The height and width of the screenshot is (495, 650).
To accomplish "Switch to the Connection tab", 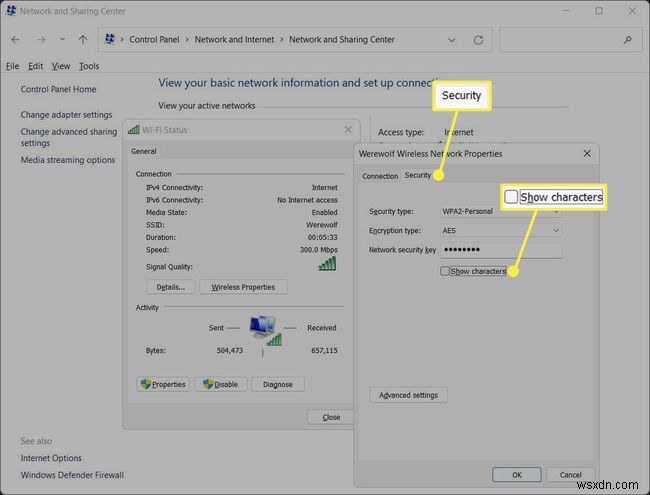I will pyautogui.click(x=380, y=176).
